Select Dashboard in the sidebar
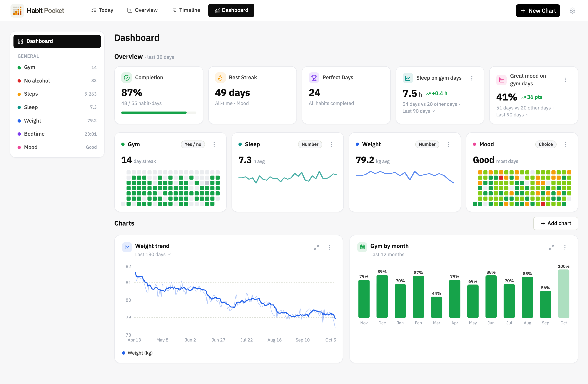 (x=57, y=41)
